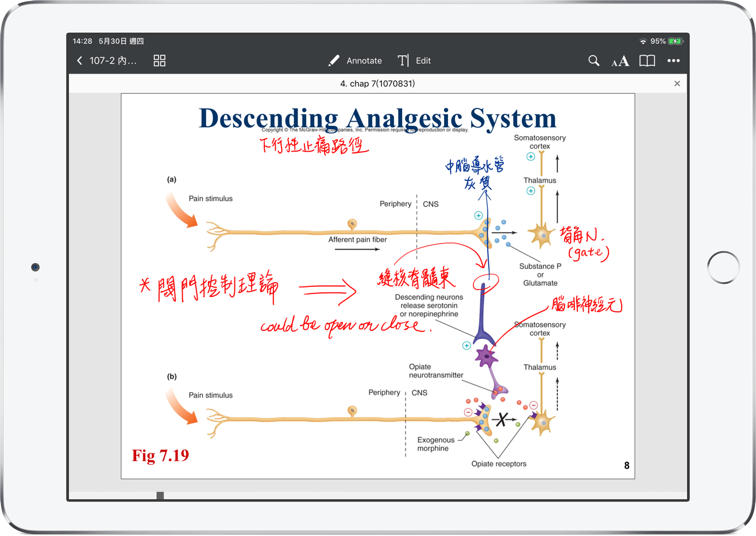Select the 4. chap 7(1070831) document tab
The image size is (756, 536).
377,83
